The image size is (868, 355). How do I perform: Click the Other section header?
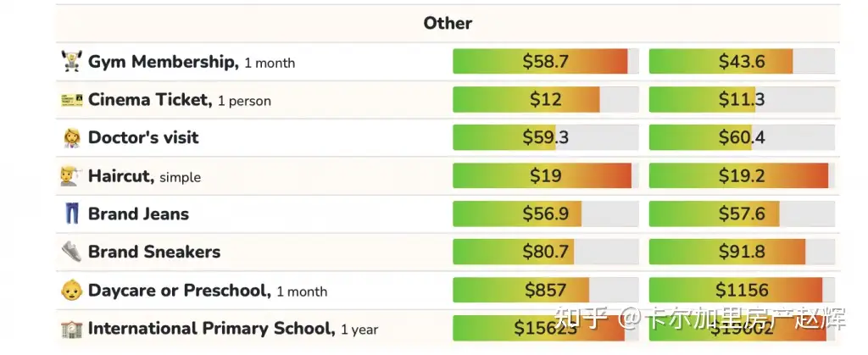click(x=448, y=23)
